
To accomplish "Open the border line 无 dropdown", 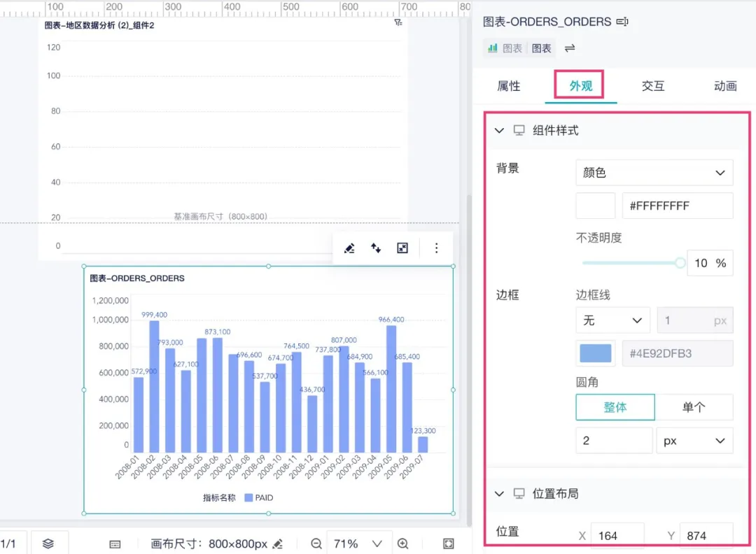I will [612, 320].
